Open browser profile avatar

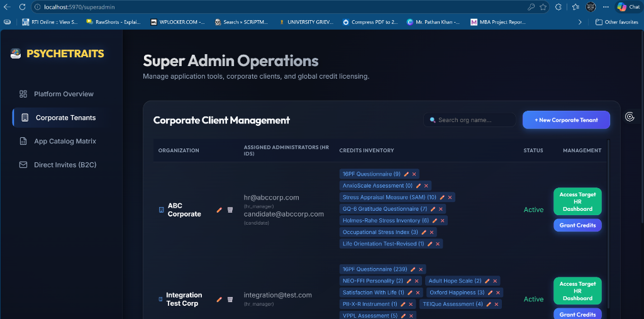[591, 7]
